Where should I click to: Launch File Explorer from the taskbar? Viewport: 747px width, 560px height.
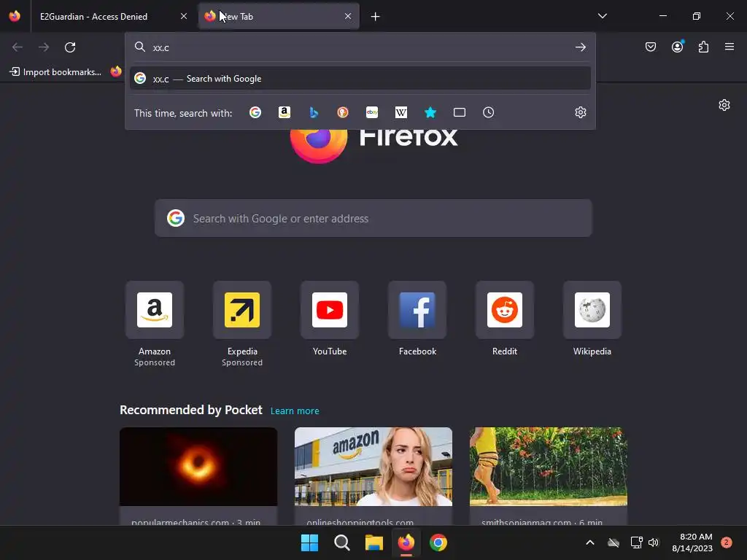[x=374, y=542]
